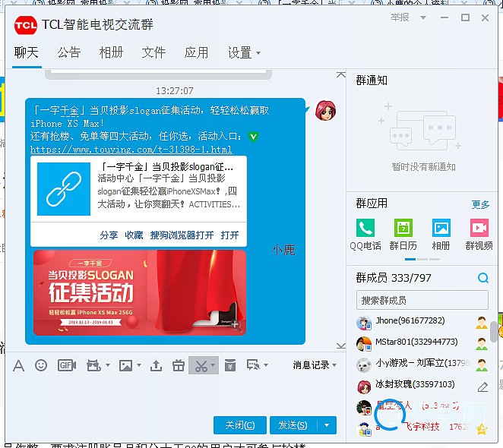Click the link chain thumbnail icon

click(64, 189)
